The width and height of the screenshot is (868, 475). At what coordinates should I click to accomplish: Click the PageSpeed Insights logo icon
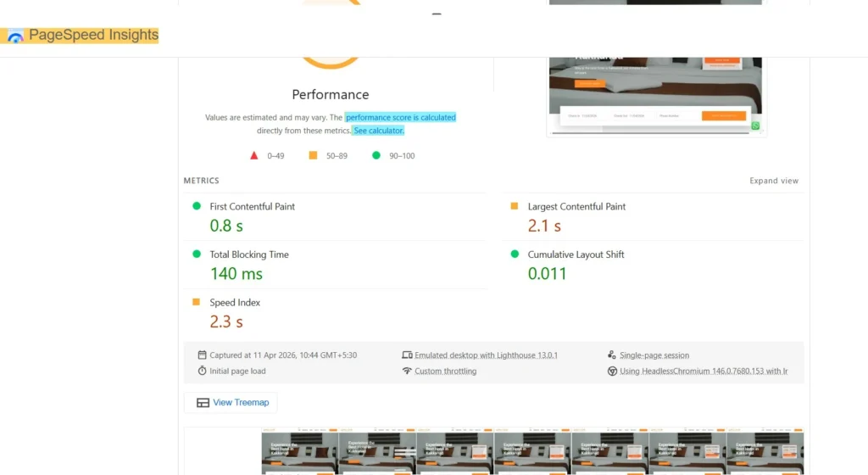coord(15,36)
